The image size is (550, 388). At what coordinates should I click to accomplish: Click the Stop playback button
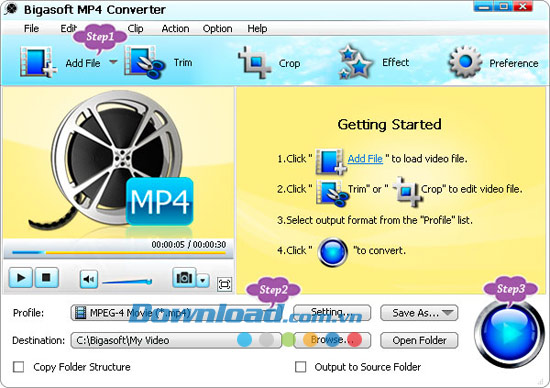[46, 278]
